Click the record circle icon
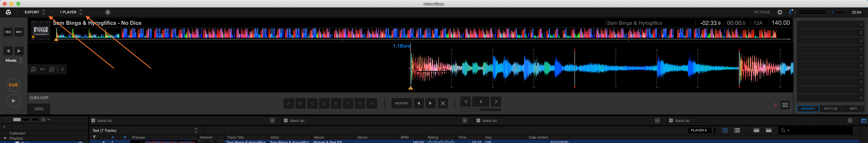Viewport: 868px width, 143px height. [x=108, y=12]
